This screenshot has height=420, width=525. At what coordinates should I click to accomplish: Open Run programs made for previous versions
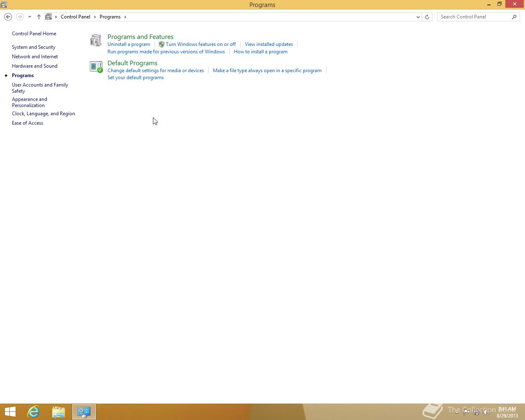(x=166, y=52)
